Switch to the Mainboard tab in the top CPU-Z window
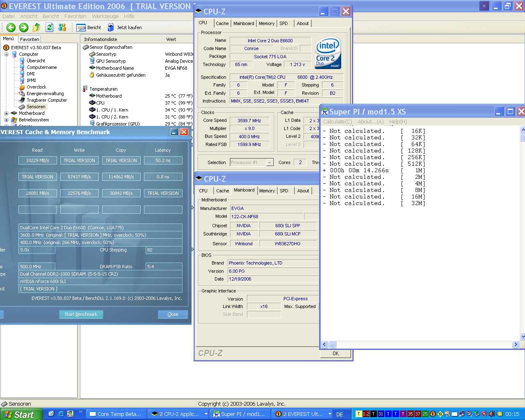The image size is (525, 420). pos(244,23)
